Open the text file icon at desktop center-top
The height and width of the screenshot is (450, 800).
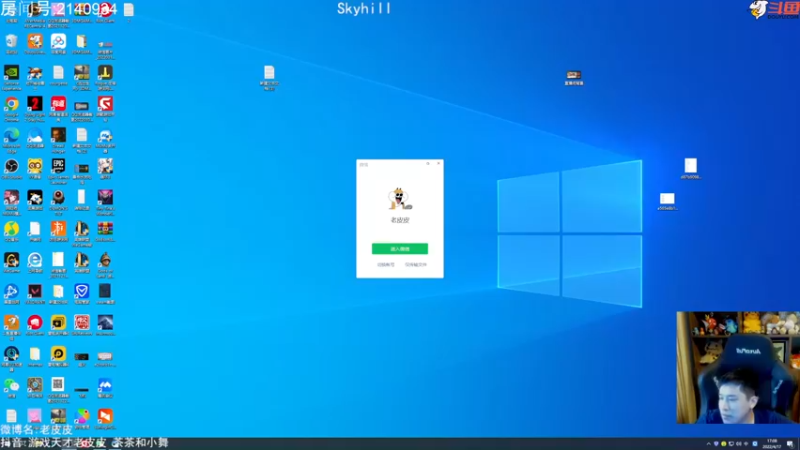[269, 73]
